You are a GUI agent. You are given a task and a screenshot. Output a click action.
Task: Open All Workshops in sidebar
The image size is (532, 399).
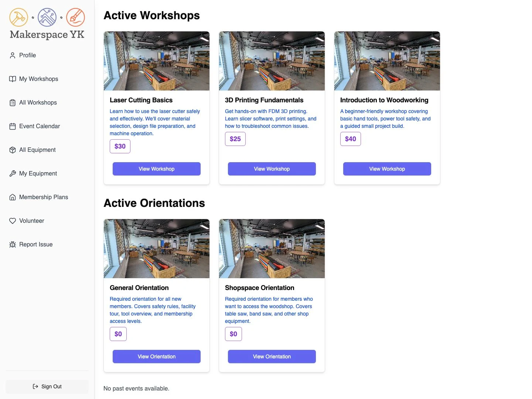pos(47,103)
